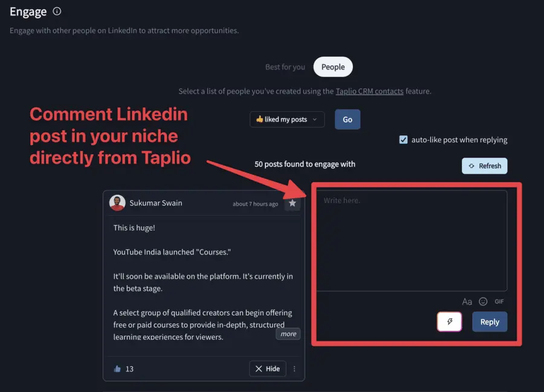Generate AI reply with lightning button

[x=450, y=322]
